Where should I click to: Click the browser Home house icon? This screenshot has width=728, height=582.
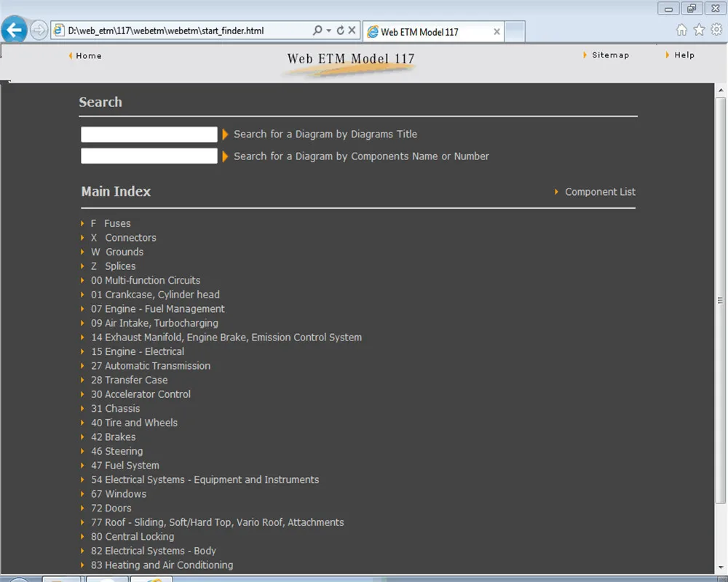(x=681, y=30)
